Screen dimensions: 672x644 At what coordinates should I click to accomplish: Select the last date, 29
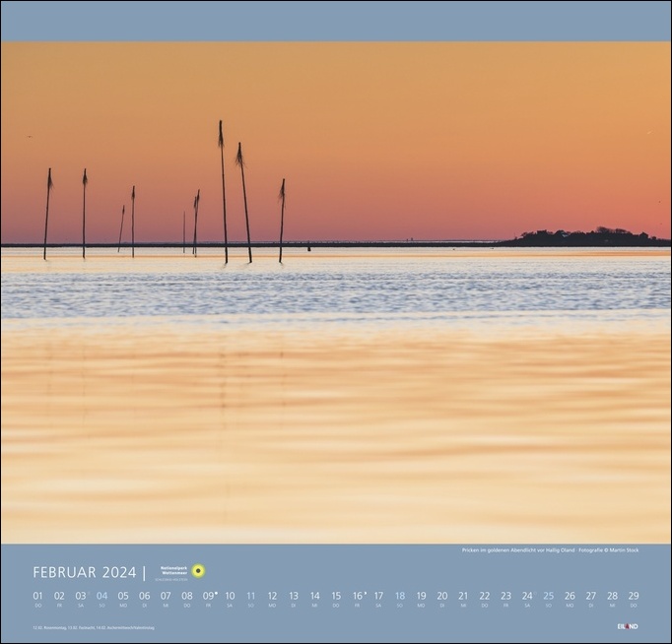pyautogui.click(x=633, y=596)
